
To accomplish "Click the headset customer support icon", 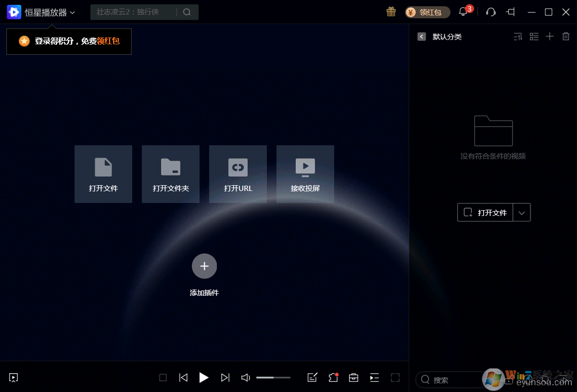I will coord(491,12).
